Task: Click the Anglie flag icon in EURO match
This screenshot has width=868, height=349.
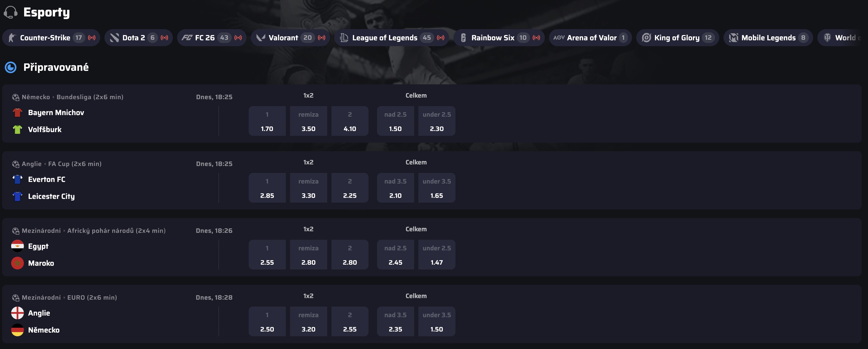Action: 17,313
